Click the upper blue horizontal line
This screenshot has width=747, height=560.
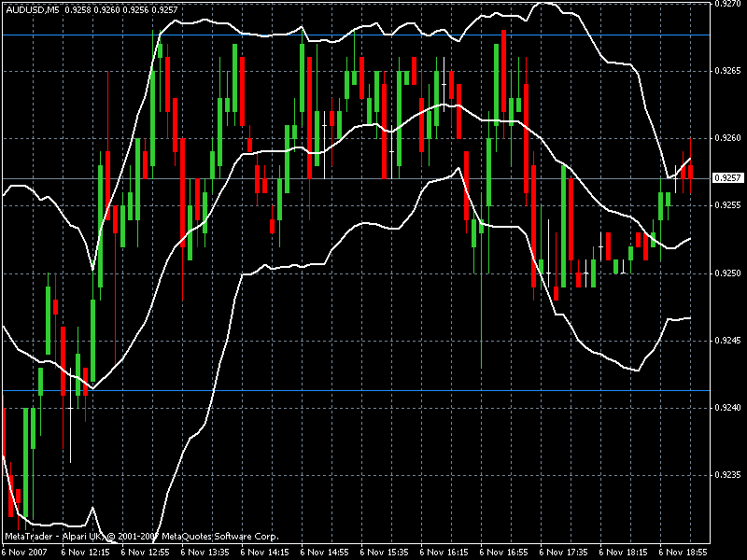(356, 35)
